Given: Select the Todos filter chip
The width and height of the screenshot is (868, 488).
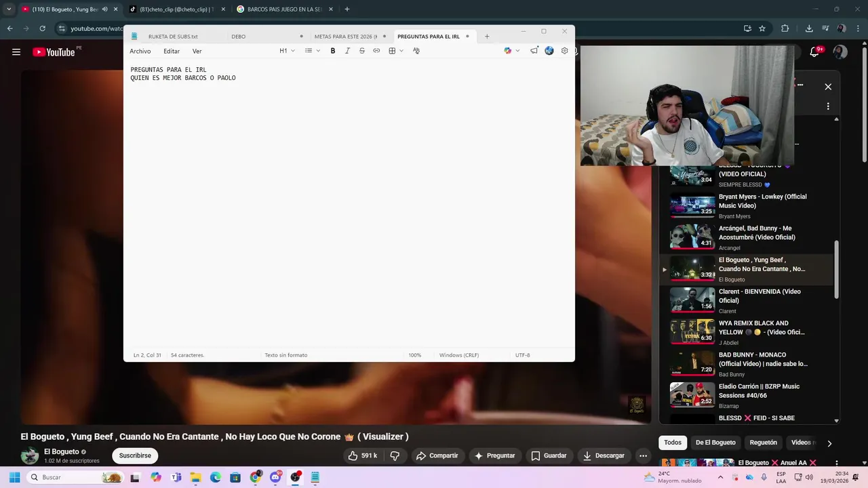Looking at the screenshot, I should [x=673, y=443].
